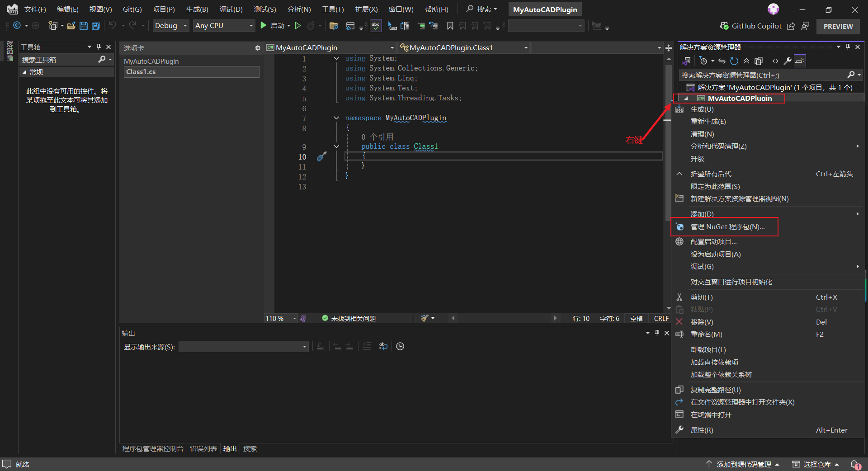Toggle word wrap in output panel

[x=383, y=347]
